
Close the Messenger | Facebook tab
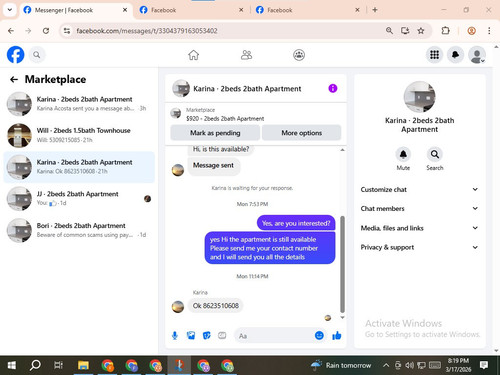[125, 10]
